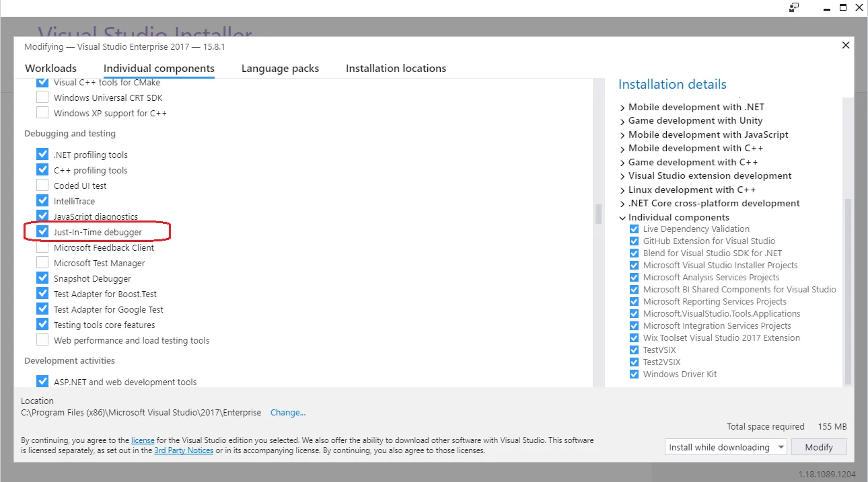
Task: Check Web performance and load testing tools
Action: [42, 340]
